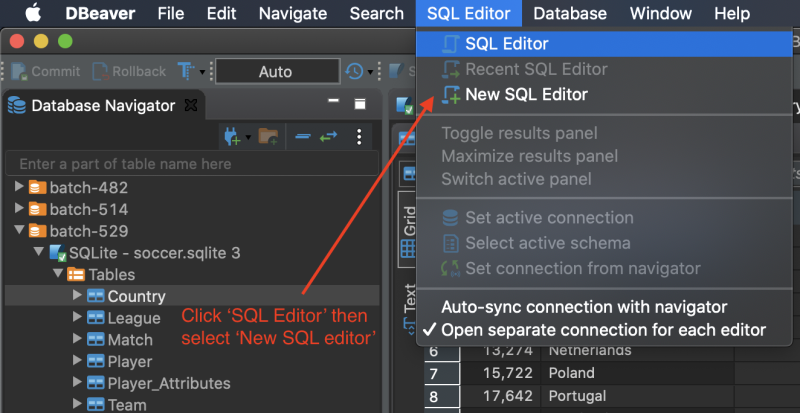Select the Player_Attributes table
Image resolution: width=800 pixels, height=413 pixels.
tap(169, 383)
